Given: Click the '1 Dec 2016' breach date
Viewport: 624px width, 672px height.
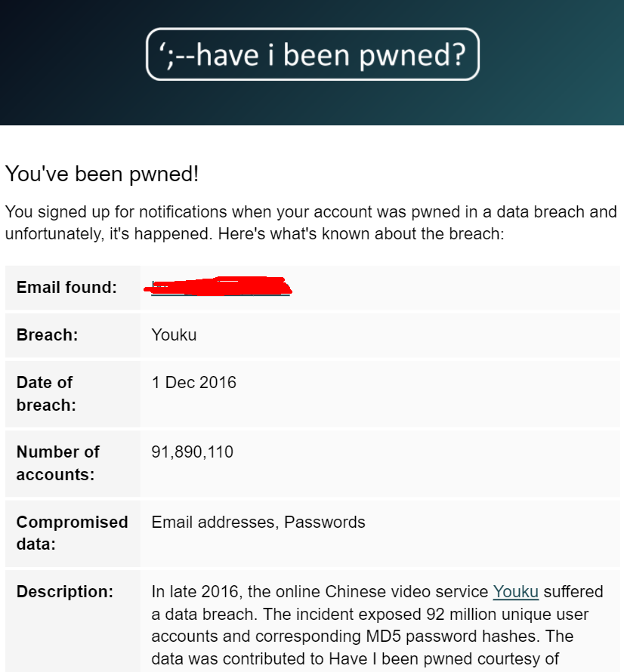Looking at the screenshot, I should pyautogui.click(x=194, y=383).
